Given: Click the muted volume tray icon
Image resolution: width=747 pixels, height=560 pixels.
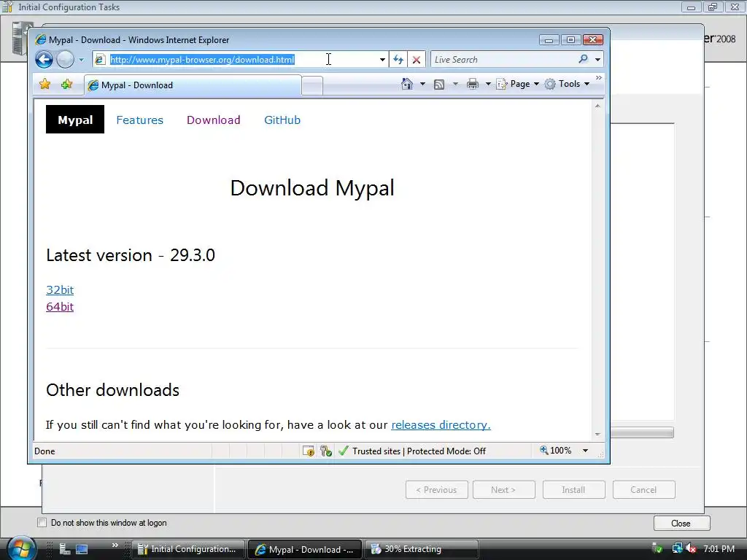Looking at the screenshot, I should coord(692,548).
